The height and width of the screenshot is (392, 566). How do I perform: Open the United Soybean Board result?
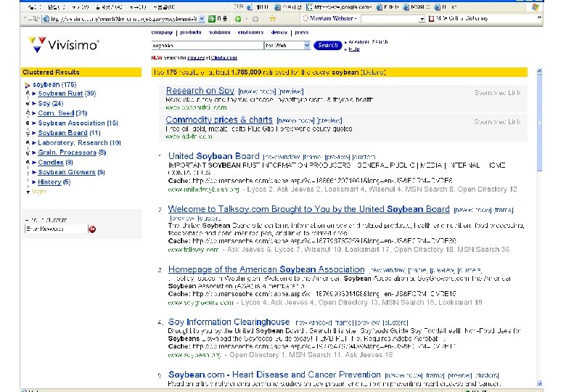(x=213, y=156)
